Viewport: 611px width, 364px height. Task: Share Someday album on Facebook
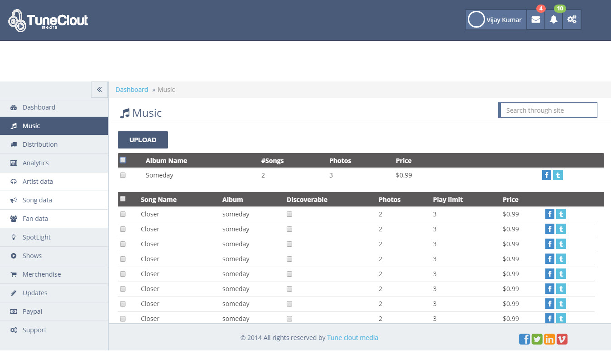pyautogui.click(x=547, y=175)
